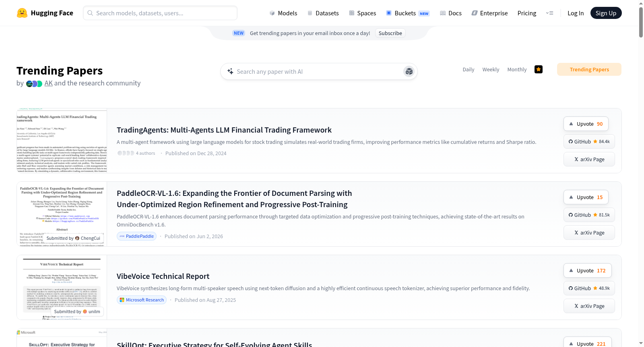The width and height of the screenshot is (644, 347).
Task: Click the Models cube icon
Action: click(272, 13)
